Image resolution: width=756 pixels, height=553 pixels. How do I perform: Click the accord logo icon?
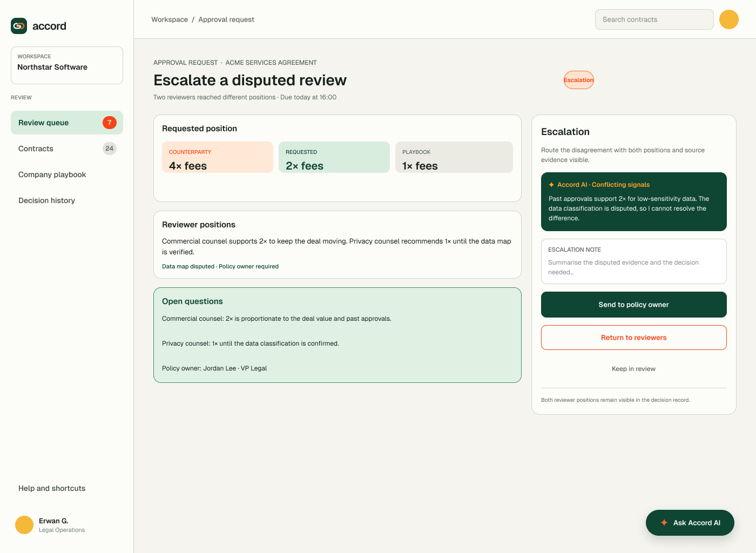click(19, 26)
